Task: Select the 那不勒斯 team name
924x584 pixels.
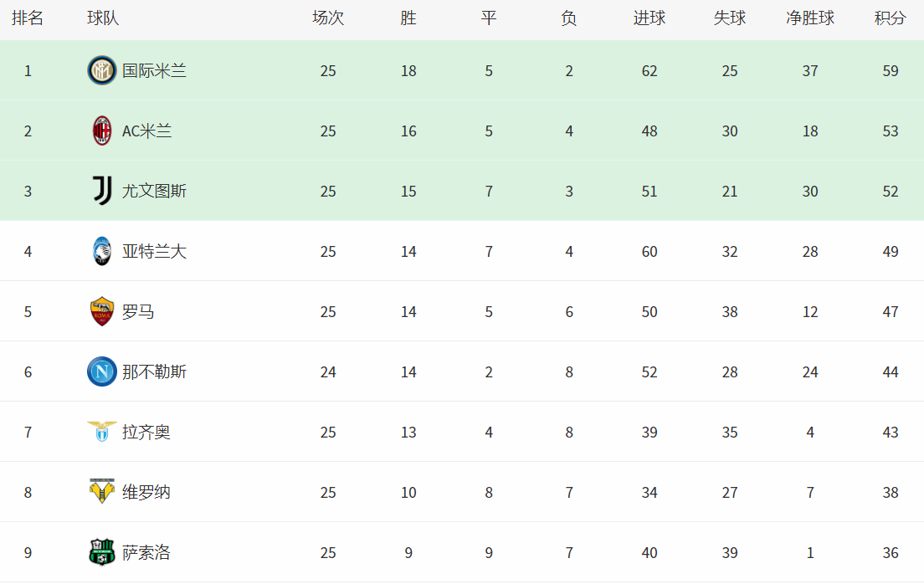Action: [154, 372]
